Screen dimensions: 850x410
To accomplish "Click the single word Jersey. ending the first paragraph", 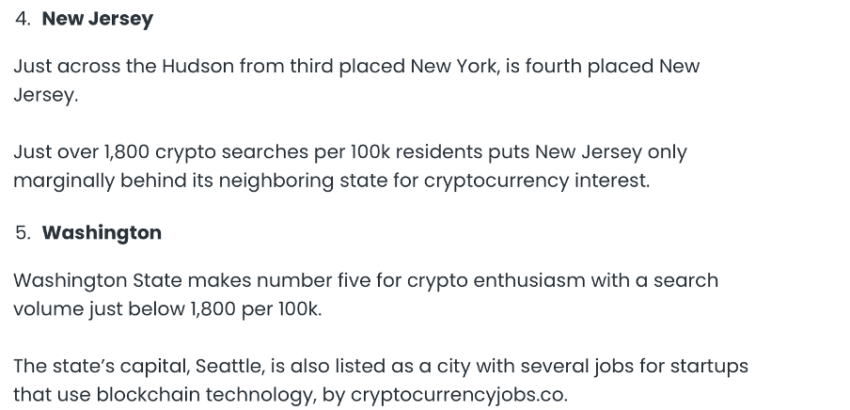I will coord(46,95).
